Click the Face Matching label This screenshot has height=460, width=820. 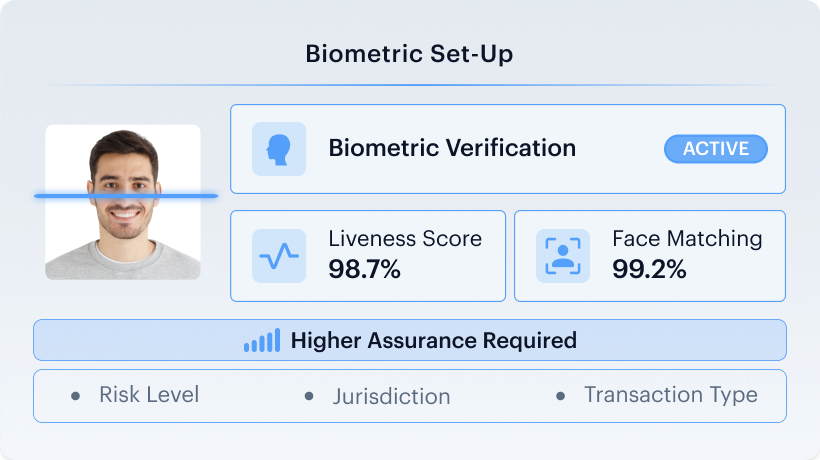(687, 239)
